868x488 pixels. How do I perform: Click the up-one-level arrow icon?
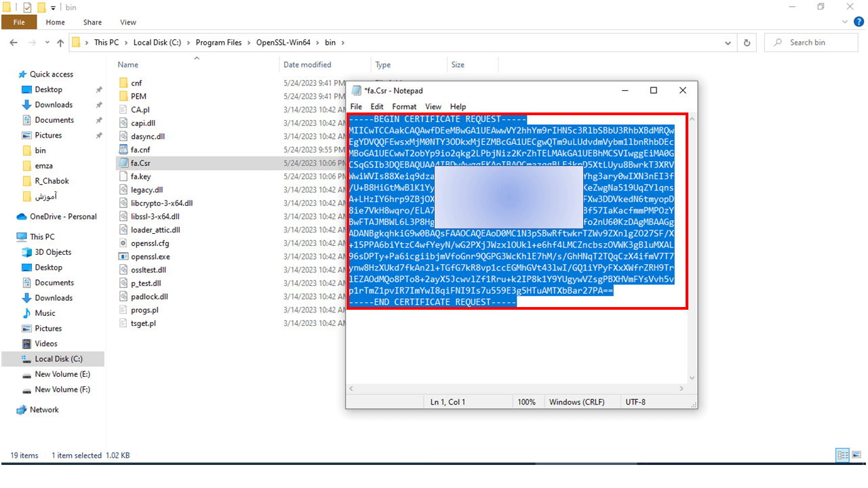[60, 43]
